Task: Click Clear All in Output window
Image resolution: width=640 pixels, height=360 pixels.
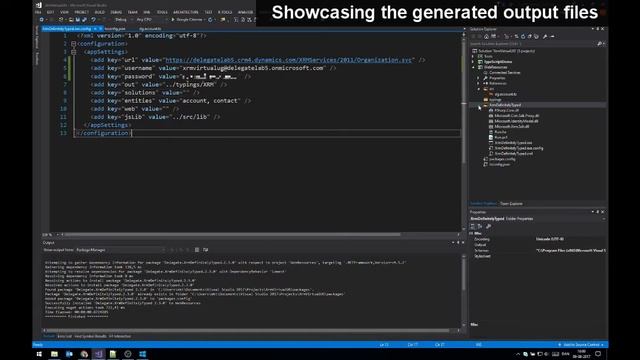Action: pos(197,250)
